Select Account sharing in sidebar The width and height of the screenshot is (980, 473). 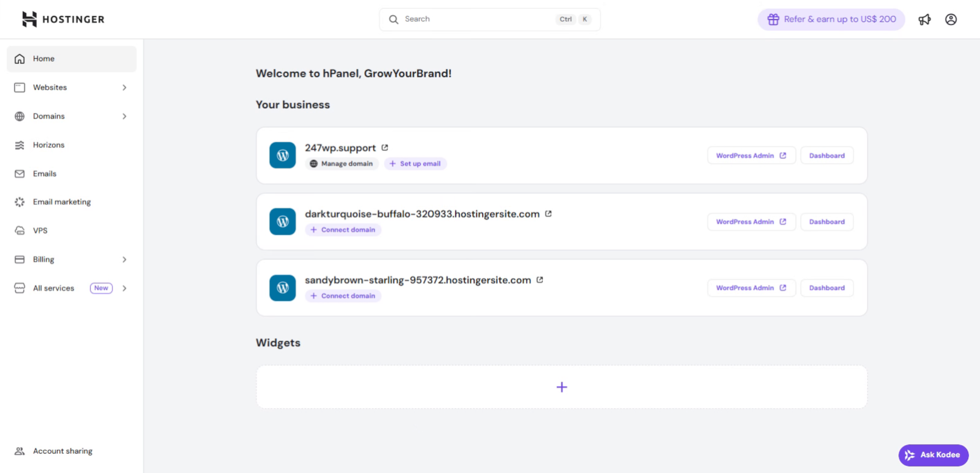coord(62,451)
